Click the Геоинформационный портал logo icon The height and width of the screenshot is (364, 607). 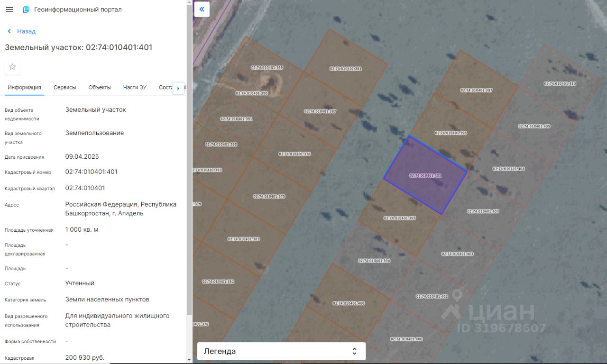(x=26, y=9)
